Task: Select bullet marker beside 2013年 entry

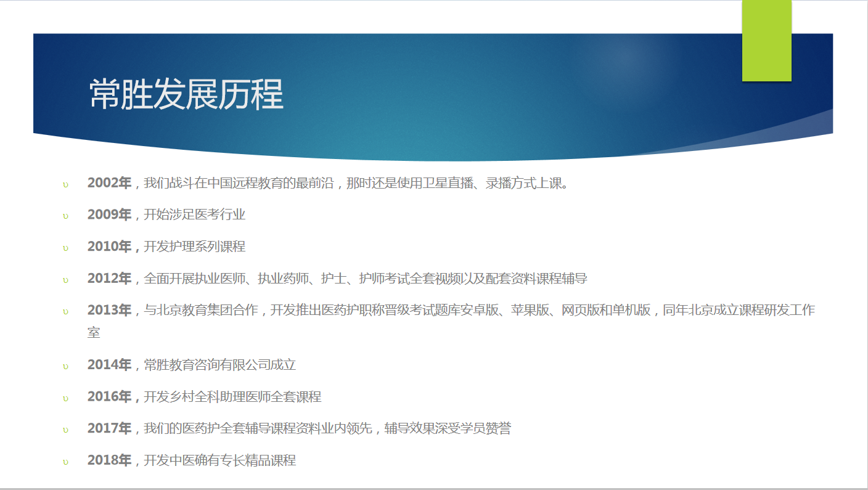Action: coord(65,311)
